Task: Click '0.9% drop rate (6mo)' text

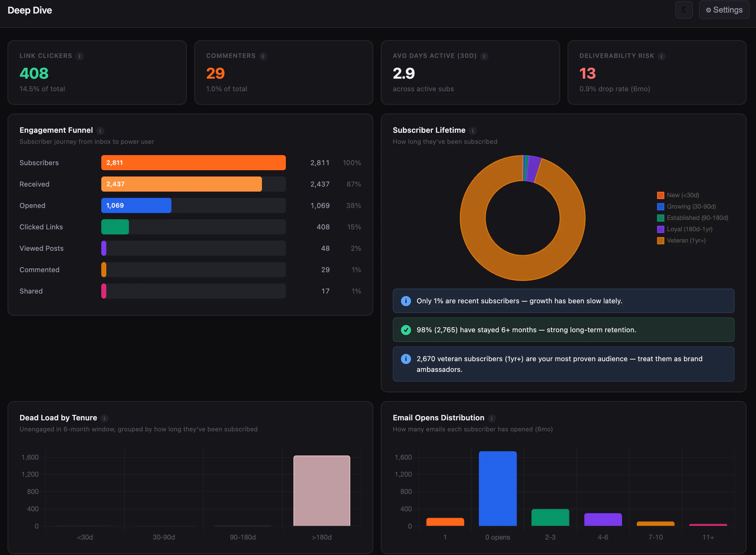Action: [x=615, y=89]
